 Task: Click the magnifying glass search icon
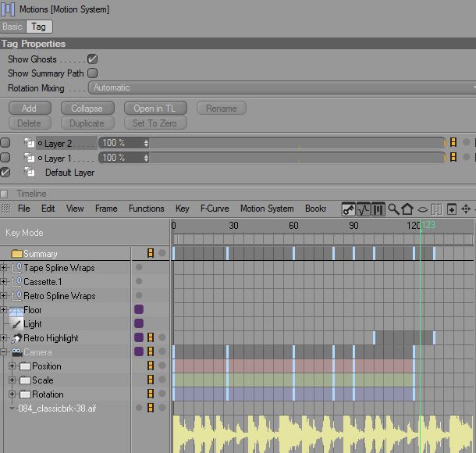(x=393, y=209)
